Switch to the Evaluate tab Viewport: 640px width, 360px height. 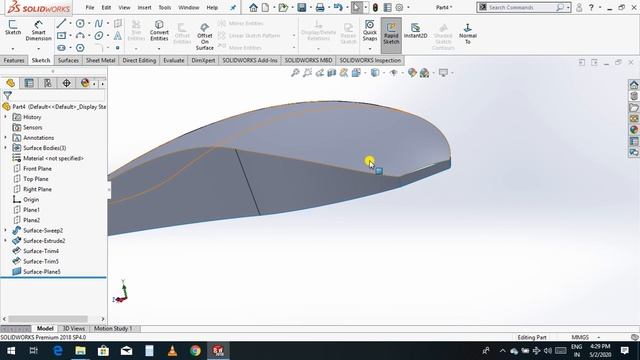[x=173, y=60]
